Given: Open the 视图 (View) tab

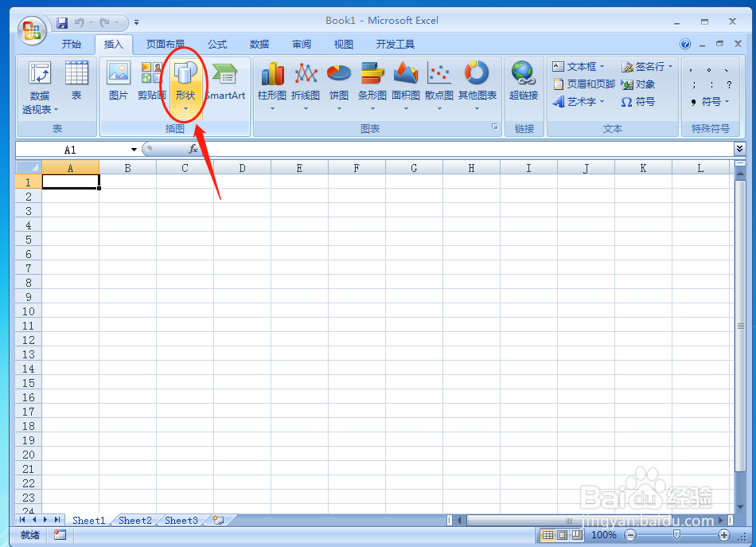Looking at the screenshot, I should 344,45.
